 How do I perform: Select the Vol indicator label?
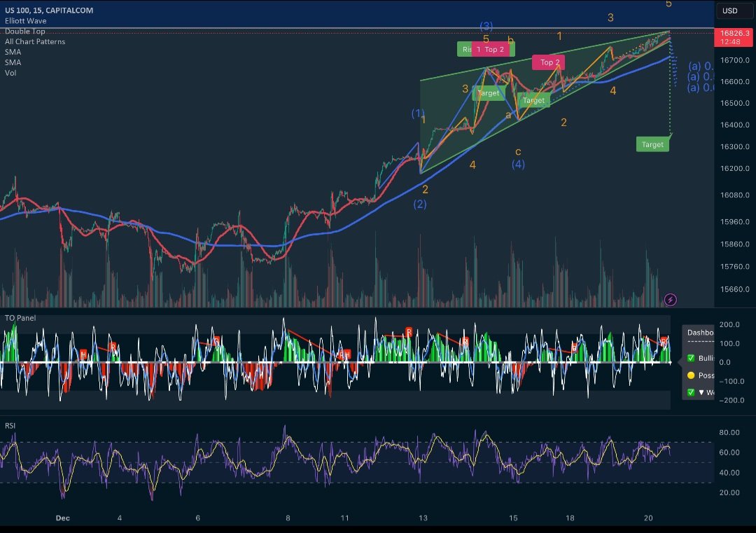pos(10,73)
